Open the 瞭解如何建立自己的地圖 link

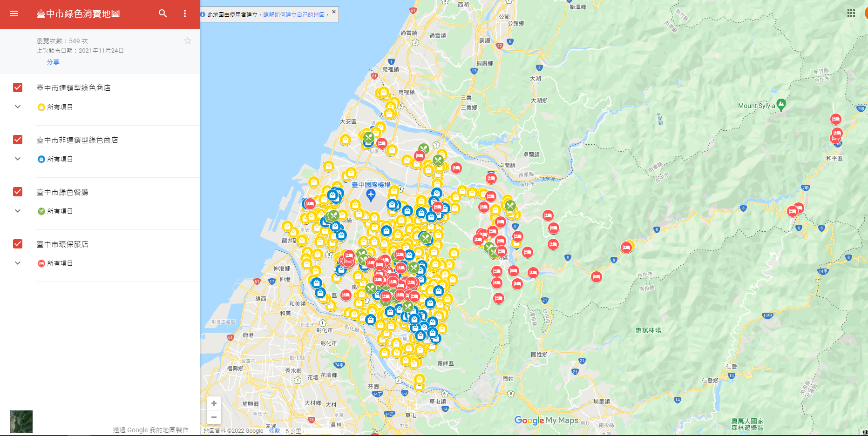294,15
